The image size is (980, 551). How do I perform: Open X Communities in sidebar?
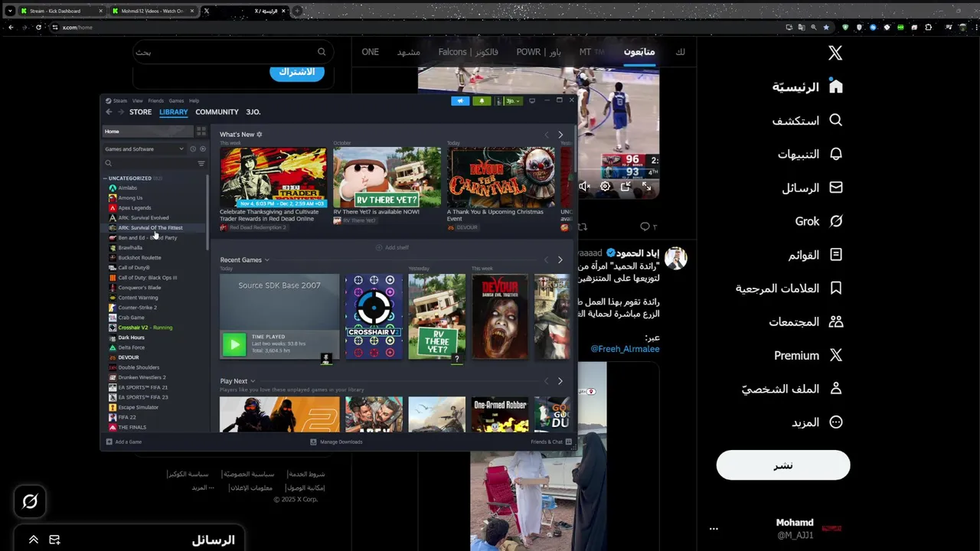click(806, 322)
